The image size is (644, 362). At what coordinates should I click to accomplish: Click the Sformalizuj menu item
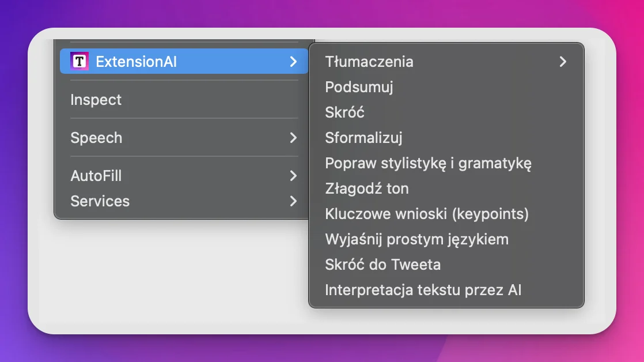pos(363,138)
